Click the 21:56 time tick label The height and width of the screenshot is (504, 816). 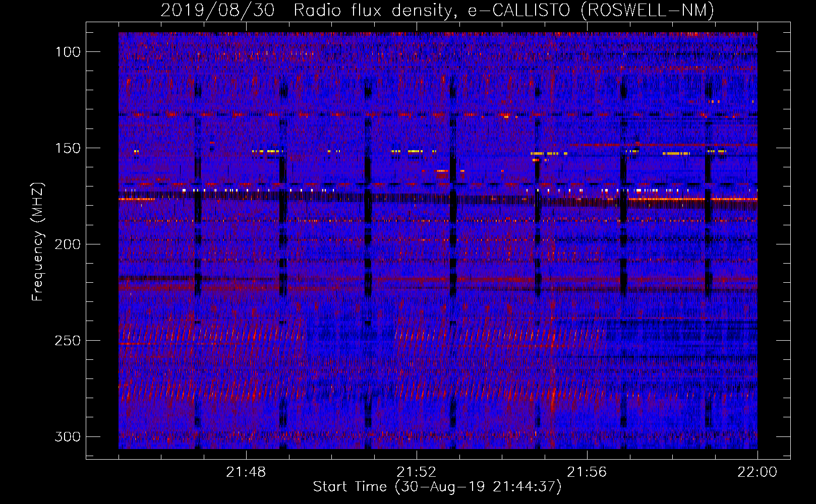coord(587,472)
